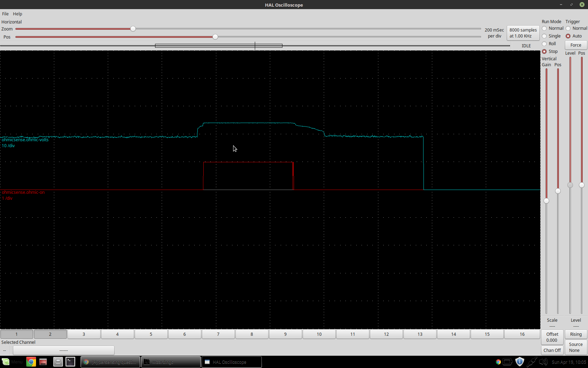This screenshot has height=368, width=588.
Task: Enable channel 7
Action: pyautogui.click(x=218, y=334)
